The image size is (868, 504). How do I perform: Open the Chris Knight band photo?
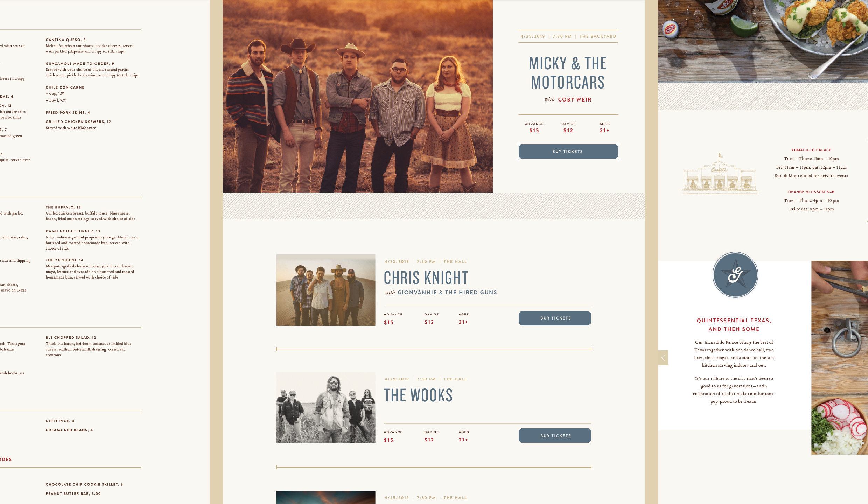[326, 290]
